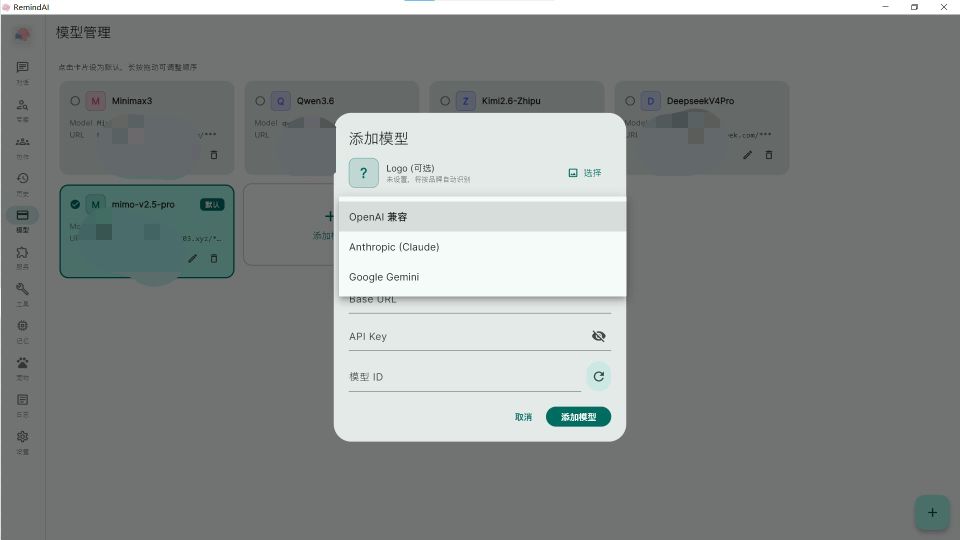Image resolution: width=960 pixels, height=540 pixels.
Task: Click the mimo-v2.5-pro card title text
Action: (x=143, y=204)
